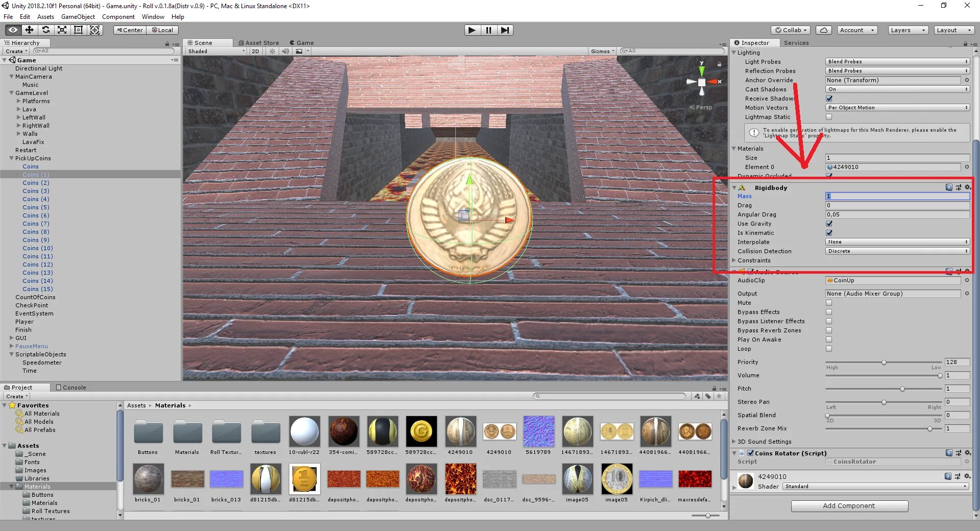Open the Collab button

coord(791,30)
